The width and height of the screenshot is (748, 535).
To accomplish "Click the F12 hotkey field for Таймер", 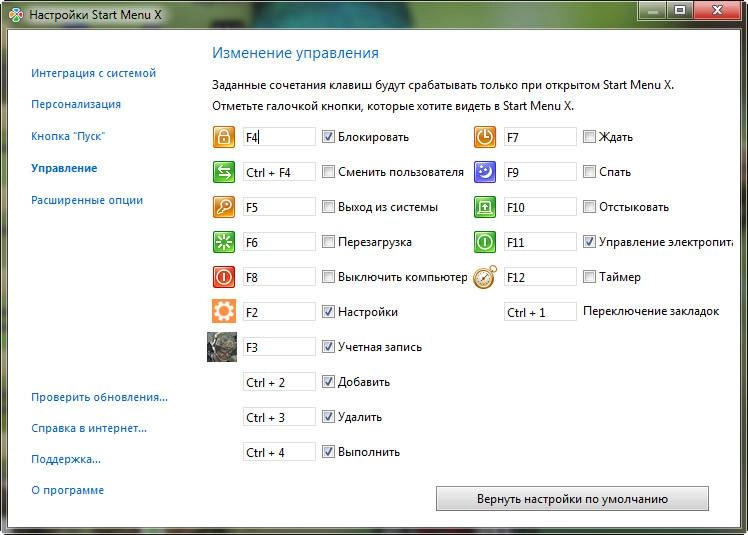I will pos(540,277).
